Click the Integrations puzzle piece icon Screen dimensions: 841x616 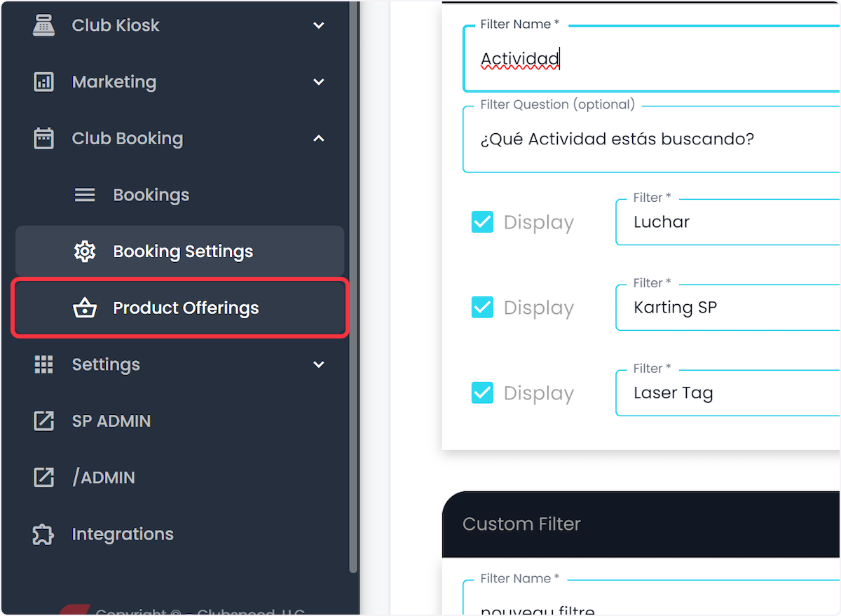click(x=43, y=534)
